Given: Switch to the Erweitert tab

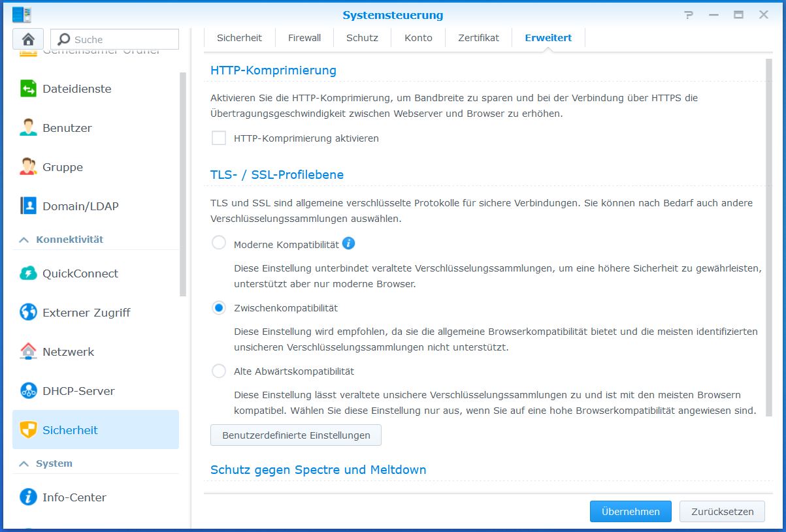Looking at the screenshot, I should 548,38.
